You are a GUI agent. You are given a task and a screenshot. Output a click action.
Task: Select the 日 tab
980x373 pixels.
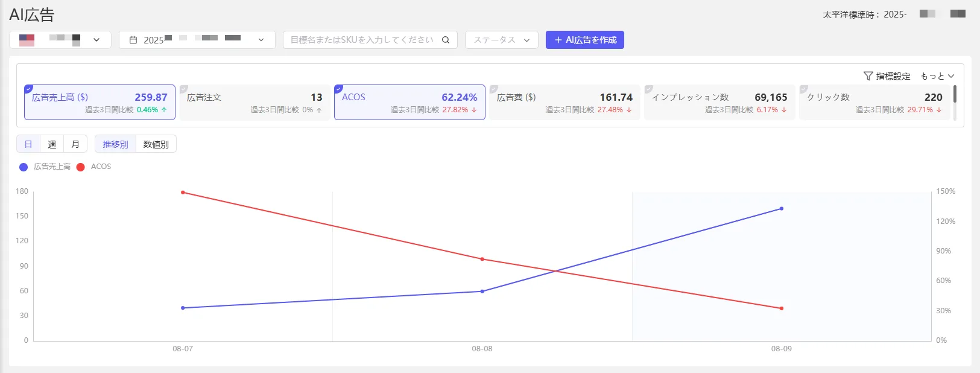click(x=28, y=144)
